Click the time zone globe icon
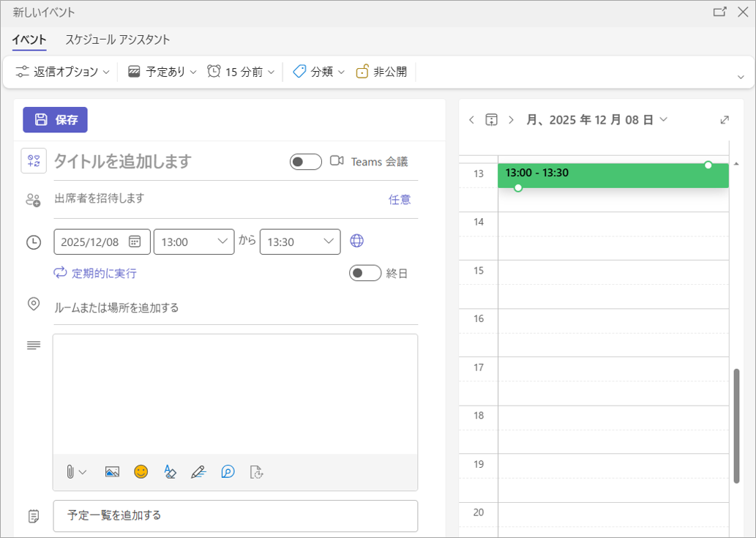 click(x=357, y=242)
